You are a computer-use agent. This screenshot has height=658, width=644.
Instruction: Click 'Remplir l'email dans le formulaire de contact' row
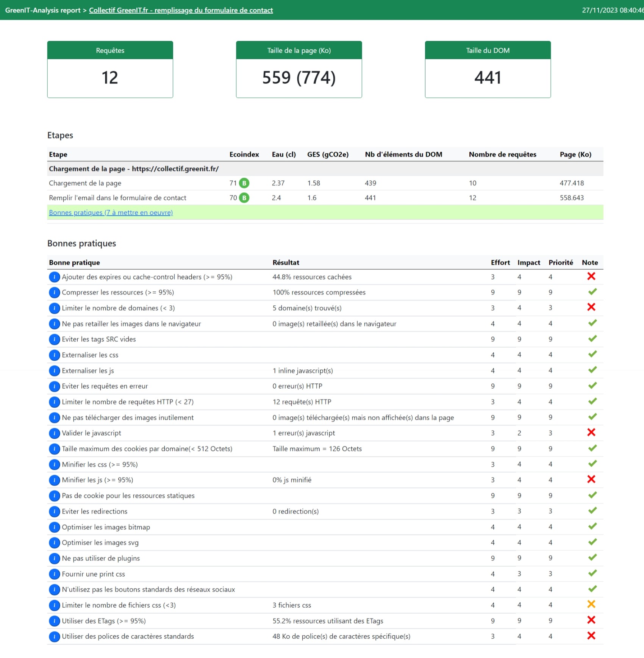325,198
